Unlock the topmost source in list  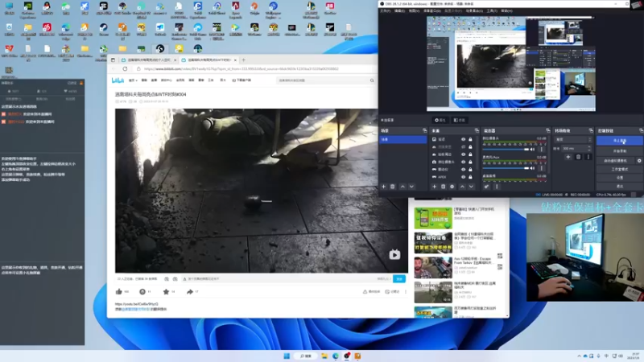[x=470, y=139]
